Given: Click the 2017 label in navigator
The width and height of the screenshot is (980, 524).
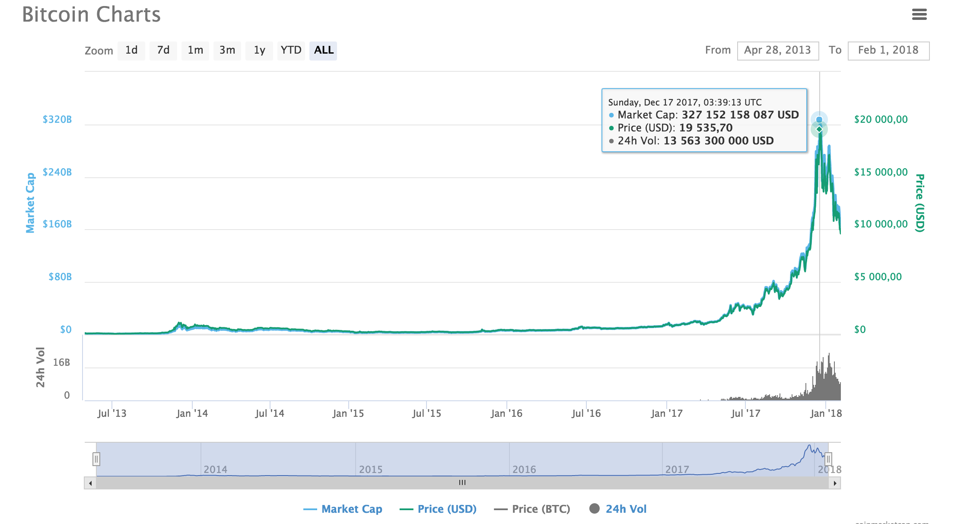Looking at the screenshot, I should tap(677, 470).
